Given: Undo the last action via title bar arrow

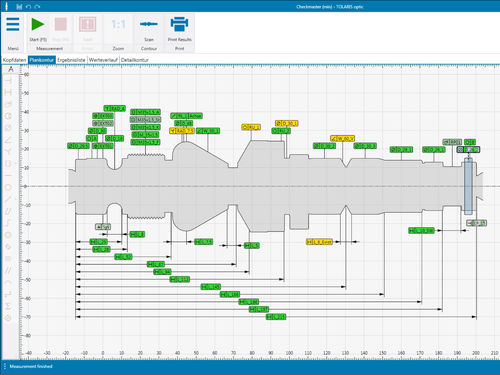Looking at the screenshot, I should coord(28,6).
